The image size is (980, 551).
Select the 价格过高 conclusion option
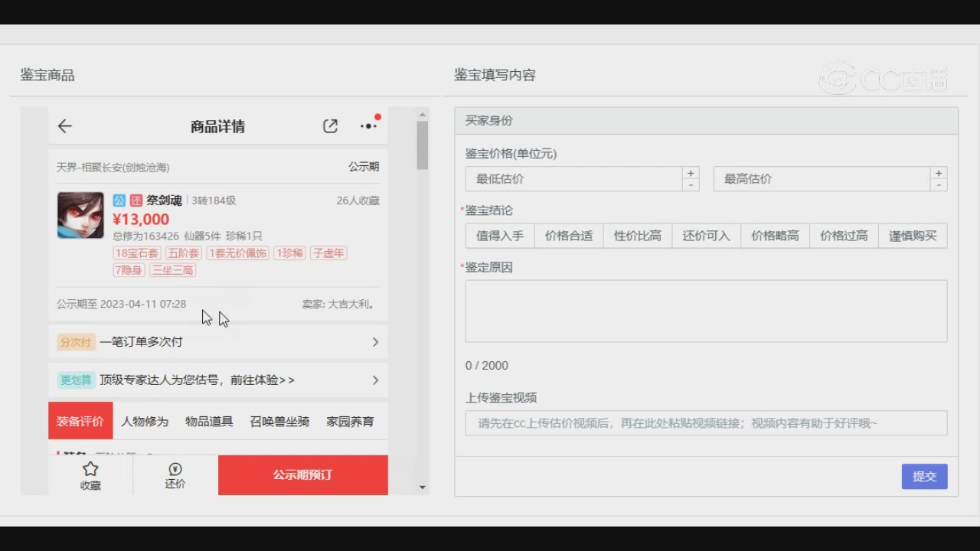click(844, 236)
